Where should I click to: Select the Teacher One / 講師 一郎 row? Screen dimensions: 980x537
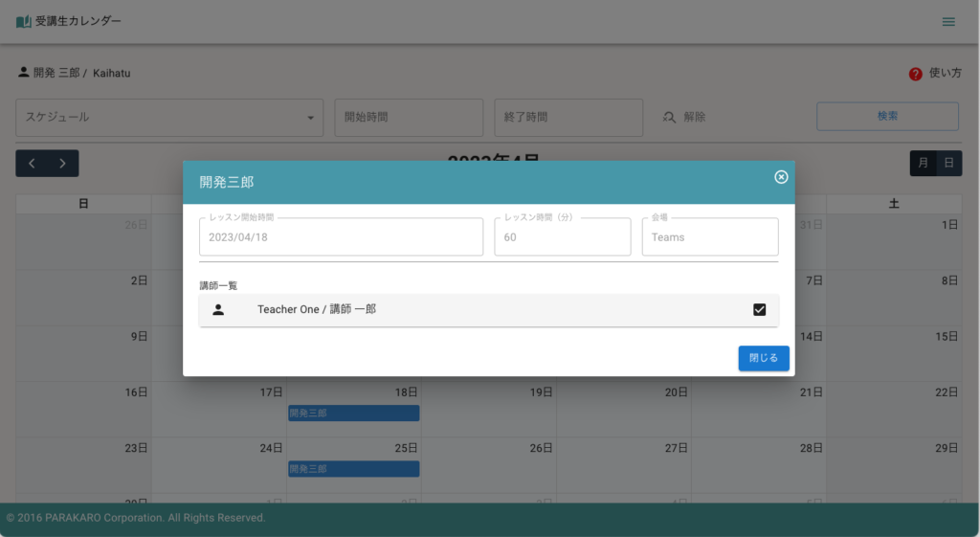click(479, 310)
